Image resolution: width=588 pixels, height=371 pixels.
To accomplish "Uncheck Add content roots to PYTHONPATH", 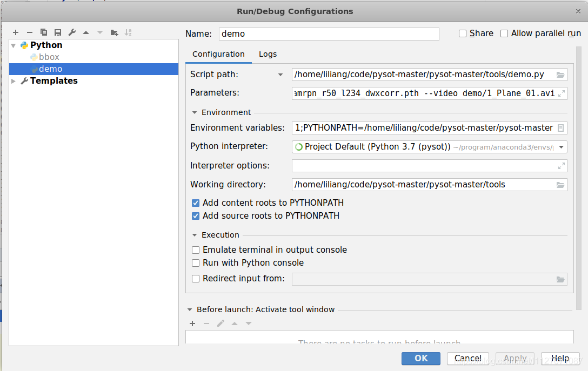I will coord(196,203).
